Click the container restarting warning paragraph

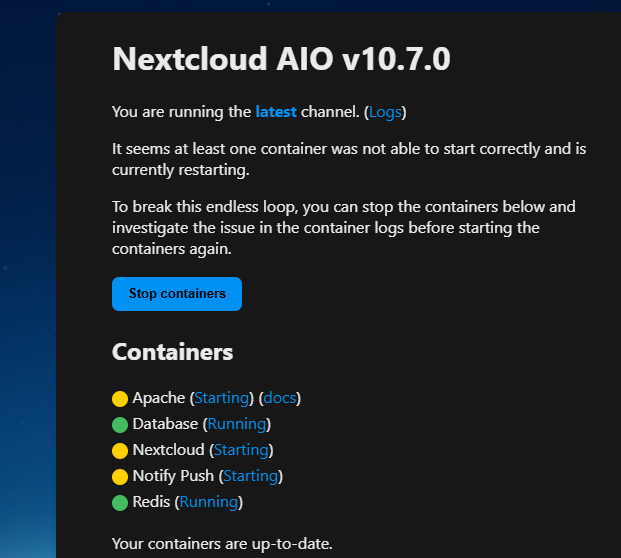(x=348, y=159)
